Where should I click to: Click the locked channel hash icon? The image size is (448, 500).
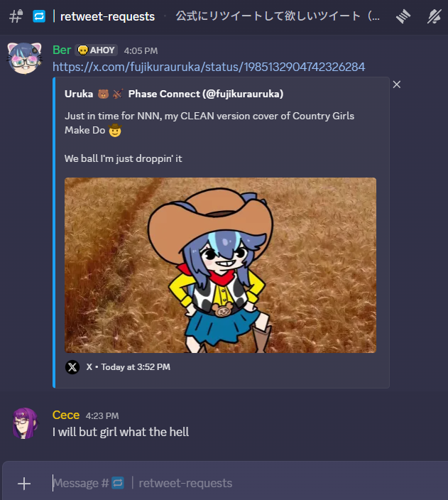tap(16, 16)
